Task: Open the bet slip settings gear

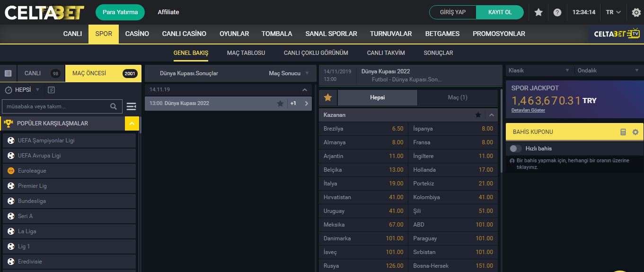Action: (635, 132)
